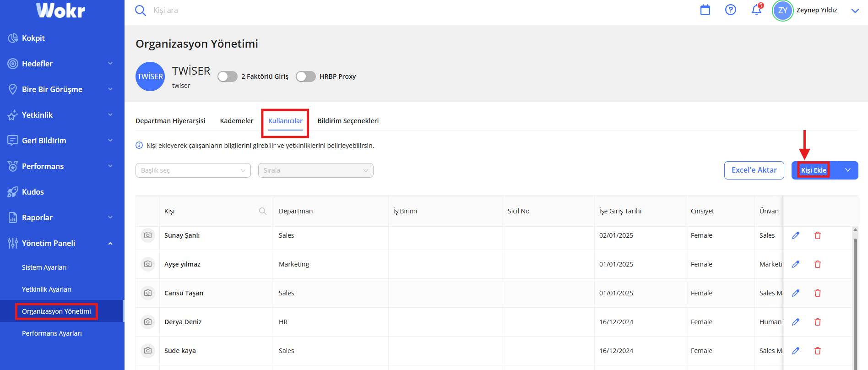The height and width of the screenshot is (370, 868).
Task: Click edit pencil for Derya Deniz
Action: pyautogui.click(x=796, y=322)
